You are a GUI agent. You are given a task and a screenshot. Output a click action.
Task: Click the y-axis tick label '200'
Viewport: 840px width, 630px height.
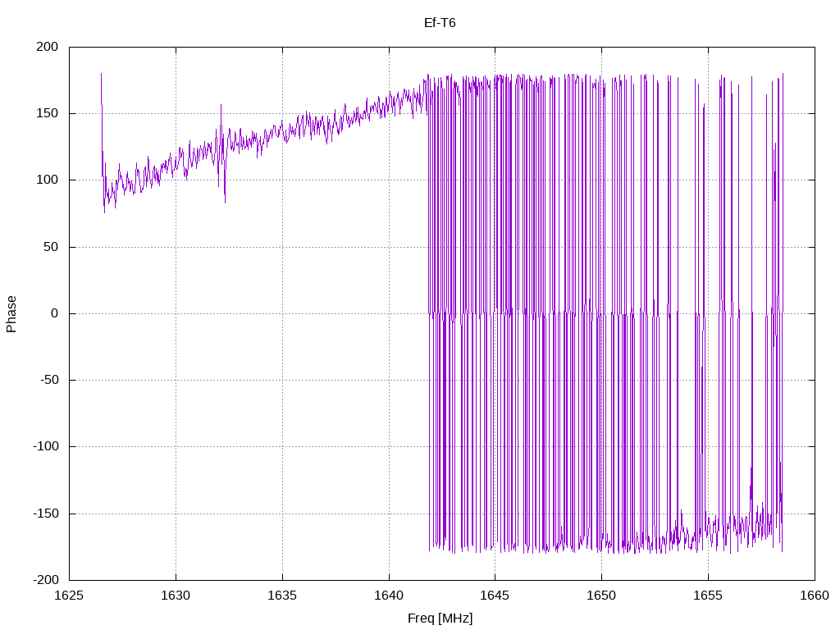pos(47,47)
